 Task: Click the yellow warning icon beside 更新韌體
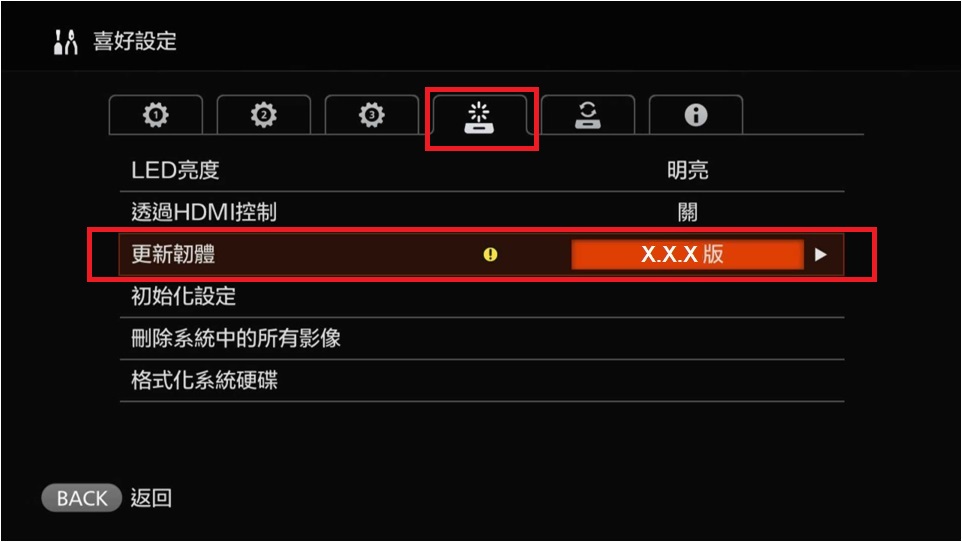pyautogui.click(x=490, y=254)
